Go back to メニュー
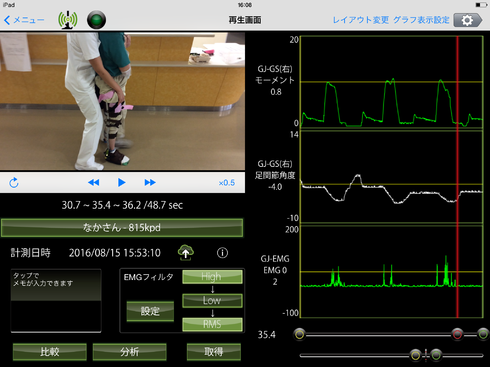The height and width of the screenshot is (367, 490). 24,20
